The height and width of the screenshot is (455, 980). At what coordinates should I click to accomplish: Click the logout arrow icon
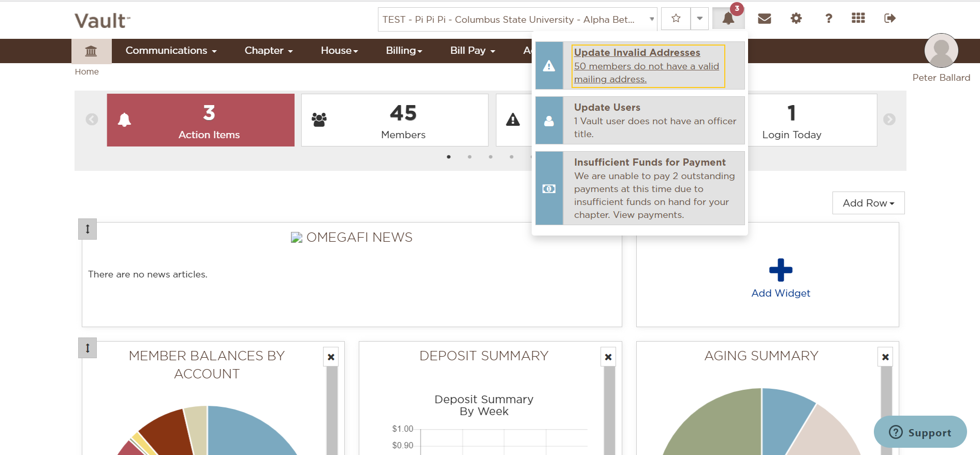[x=890, y=19]
